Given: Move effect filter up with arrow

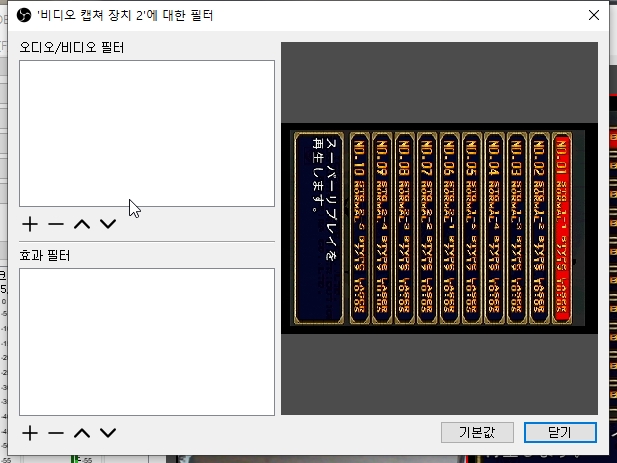Looking at the screenshot, I should click(x=82, y=433).
